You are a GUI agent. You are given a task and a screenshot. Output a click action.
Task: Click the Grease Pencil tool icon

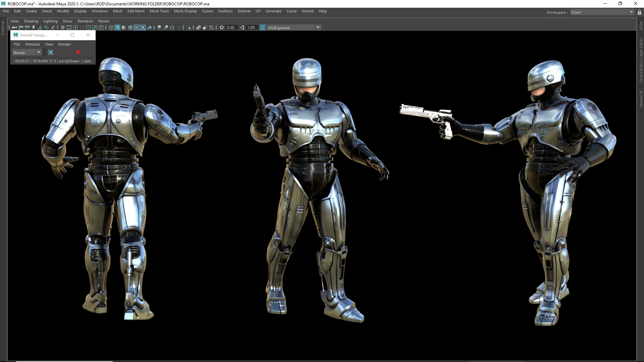click(53, 27)
